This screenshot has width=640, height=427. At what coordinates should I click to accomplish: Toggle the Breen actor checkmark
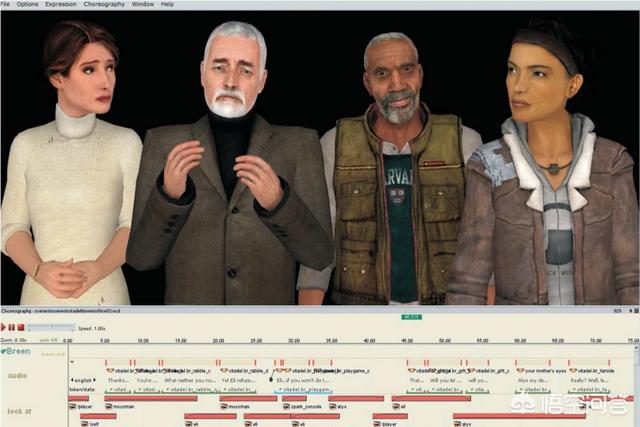pos(3,351)
